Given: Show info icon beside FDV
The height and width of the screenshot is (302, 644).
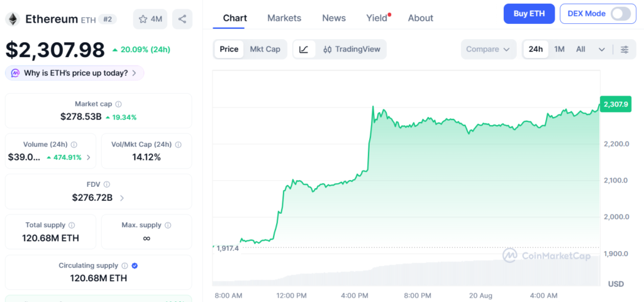Looking at the screenshot, I should coord(107,184).
